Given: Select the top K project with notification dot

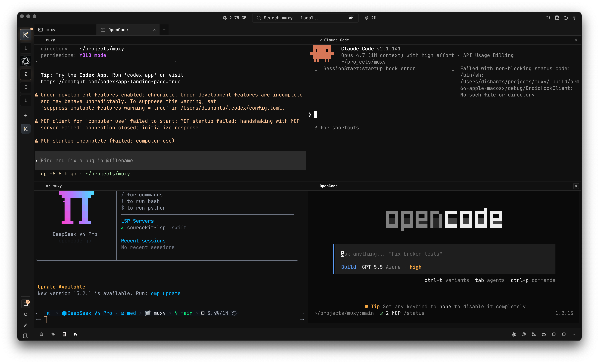Looking at the screenshot, I should tap(26, 35).
